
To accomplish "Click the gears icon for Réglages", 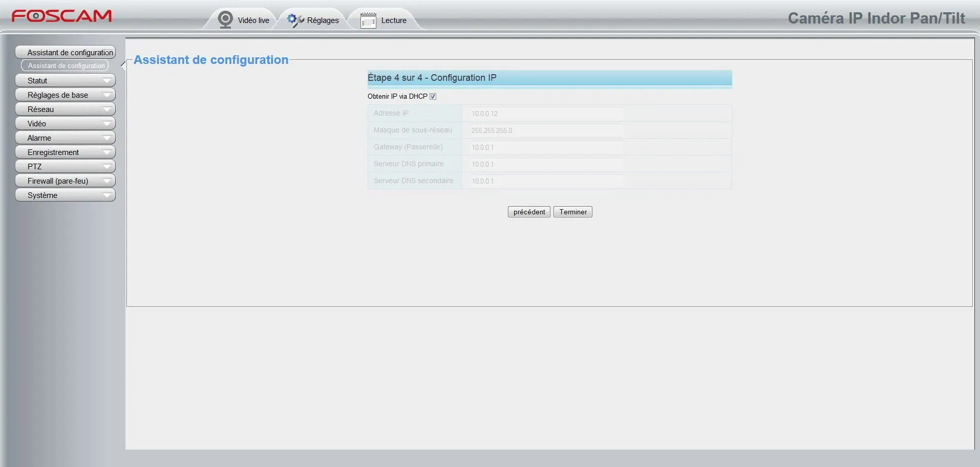I will (295, 20).
